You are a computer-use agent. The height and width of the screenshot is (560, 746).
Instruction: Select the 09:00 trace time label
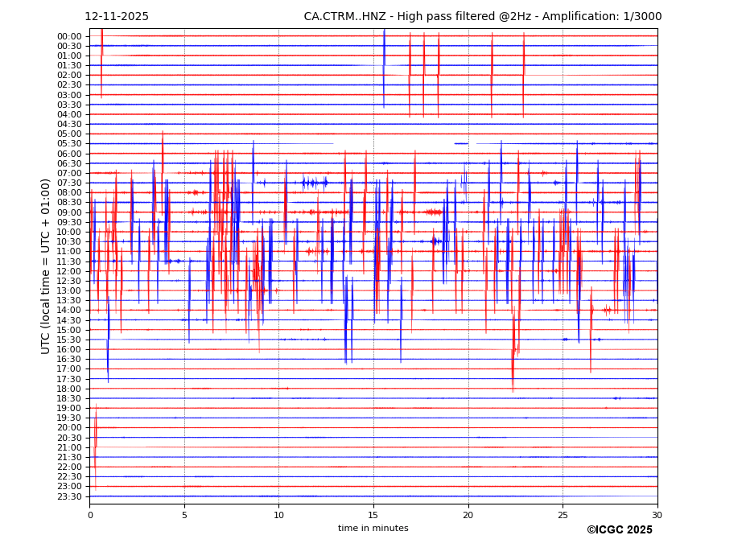69,212
